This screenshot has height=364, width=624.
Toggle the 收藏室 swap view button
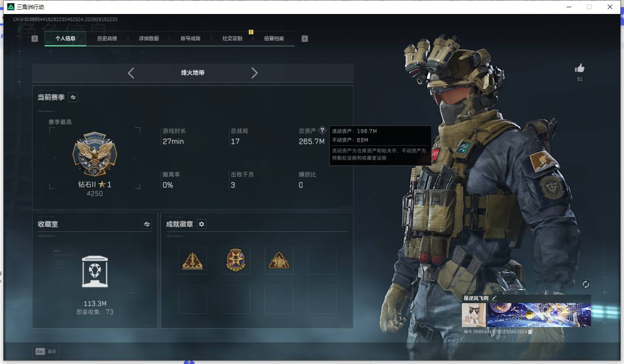click(147, 224)
